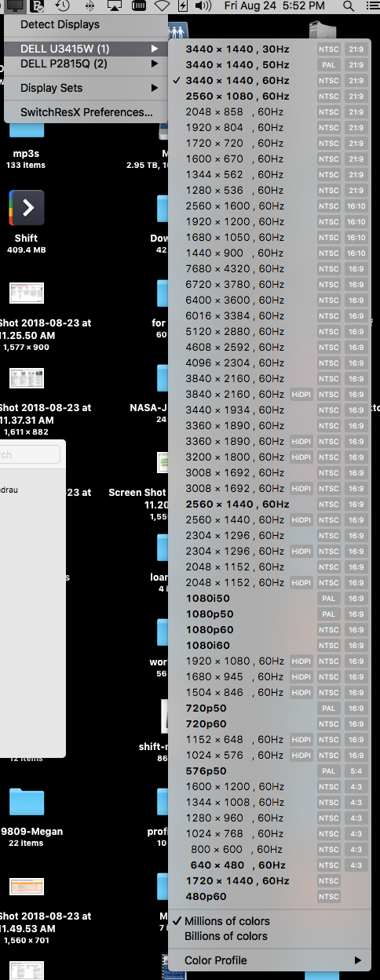The image size is (380, 980).
Task: Choose 4096 × 2304, 60Hz resolution
Action: [269, 362]
